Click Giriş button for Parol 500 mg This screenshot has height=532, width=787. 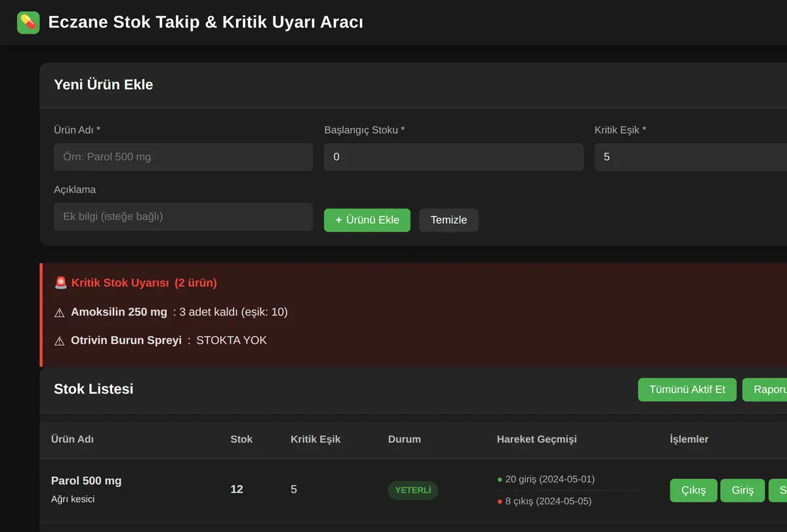pos(743,490)
